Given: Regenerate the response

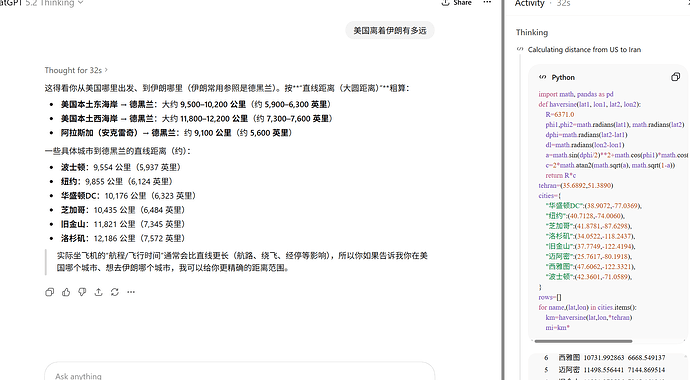Looking at the screenshot, I should point(115,292).
